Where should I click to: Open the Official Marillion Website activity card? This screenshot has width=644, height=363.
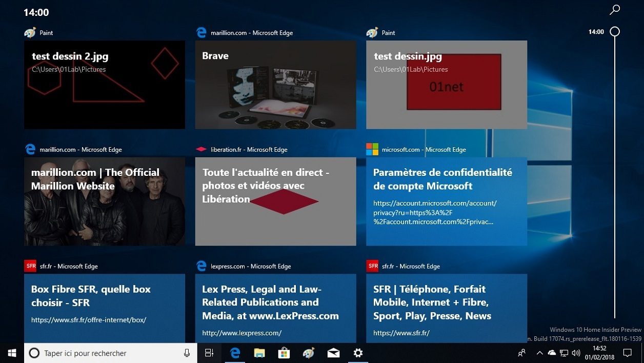coord(105,201)
